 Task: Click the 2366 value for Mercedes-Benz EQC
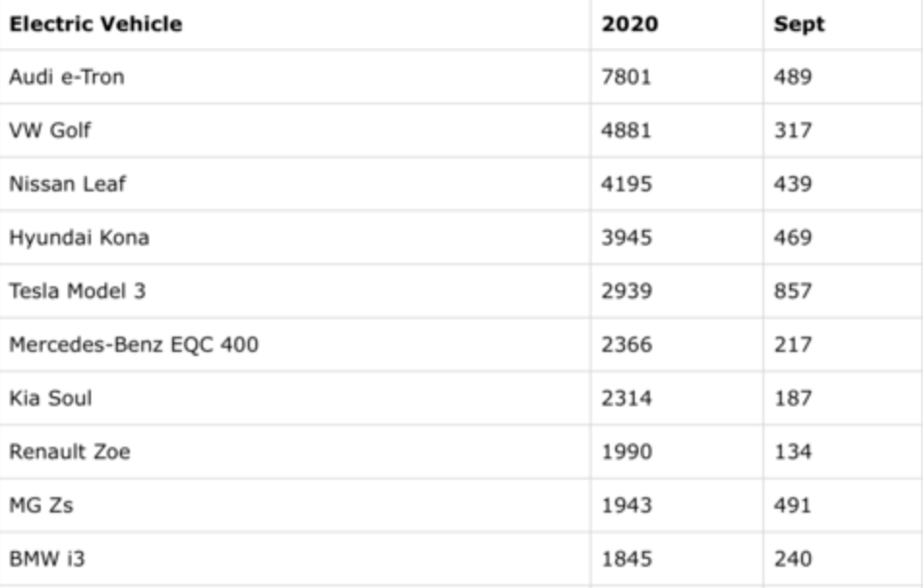tap(627, 344)
